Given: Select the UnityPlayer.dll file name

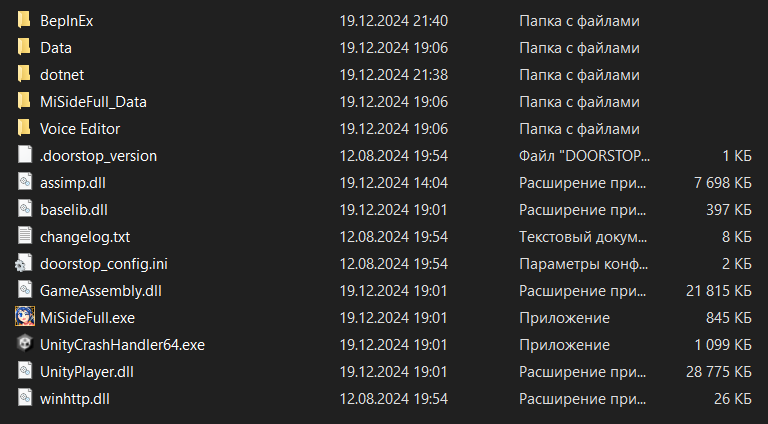Looking at the screenshot, I should (x=86, y=371).
